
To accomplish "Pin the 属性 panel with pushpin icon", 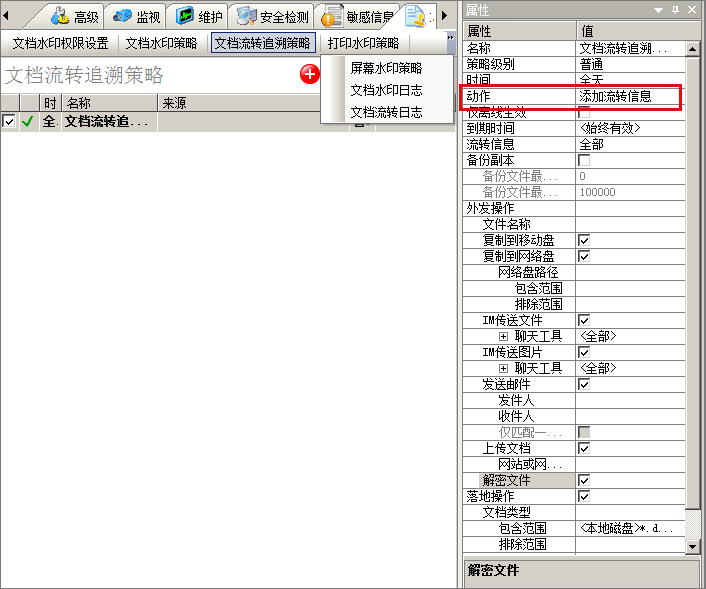I will pyautogui.click(x=675, y=9).
